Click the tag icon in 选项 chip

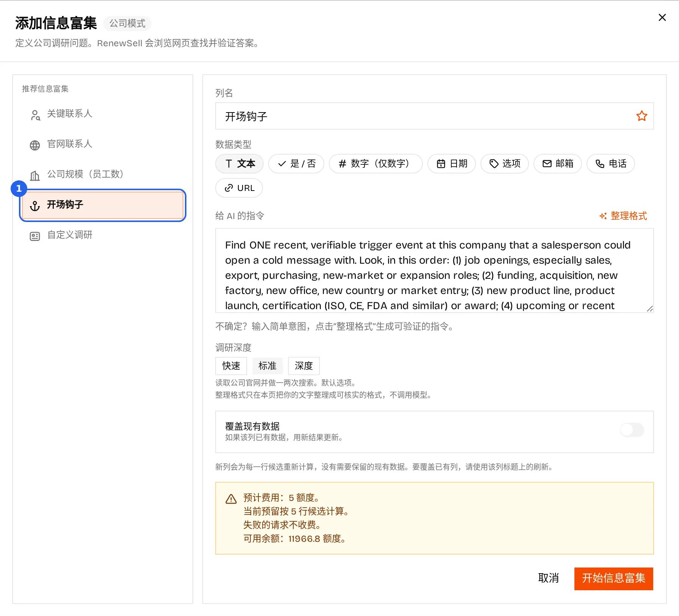point(494,164)
